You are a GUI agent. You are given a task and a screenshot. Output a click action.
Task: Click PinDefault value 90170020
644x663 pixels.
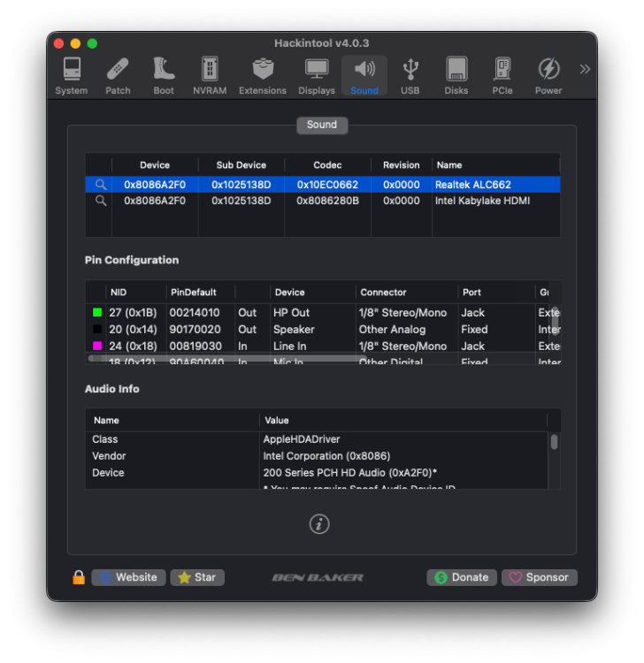195,330
